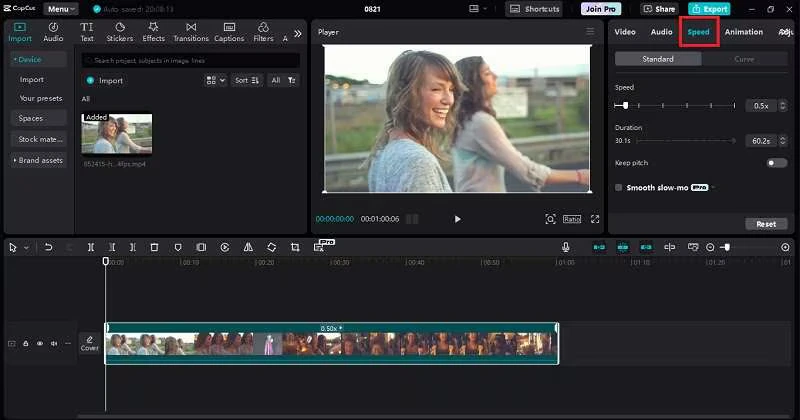Lock the video track
The image size is (800, 420).
[x=26, y=343]
